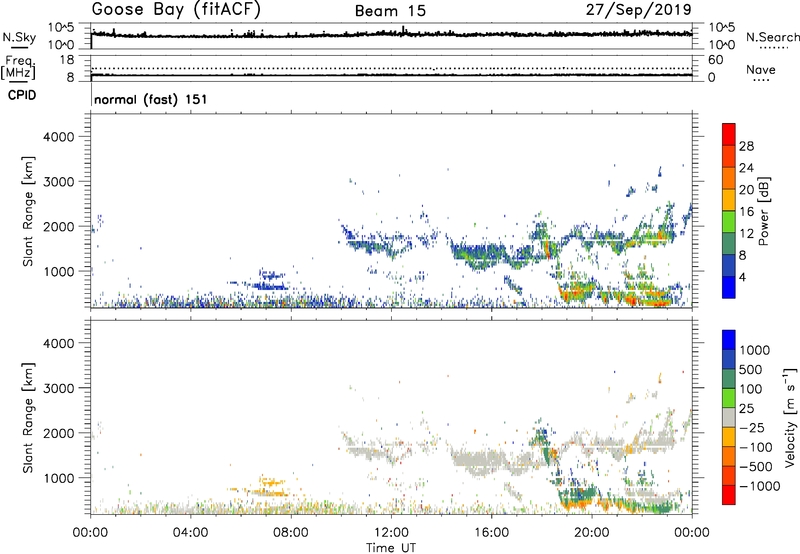800x554 pixels.
Task: Click the 'N.Search' legend label
Action: tap(772, 37)
